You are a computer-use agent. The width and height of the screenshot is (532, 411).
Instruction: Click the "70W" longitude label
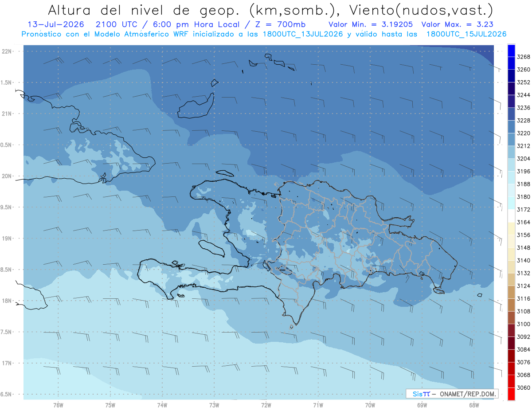coord(370,405)
